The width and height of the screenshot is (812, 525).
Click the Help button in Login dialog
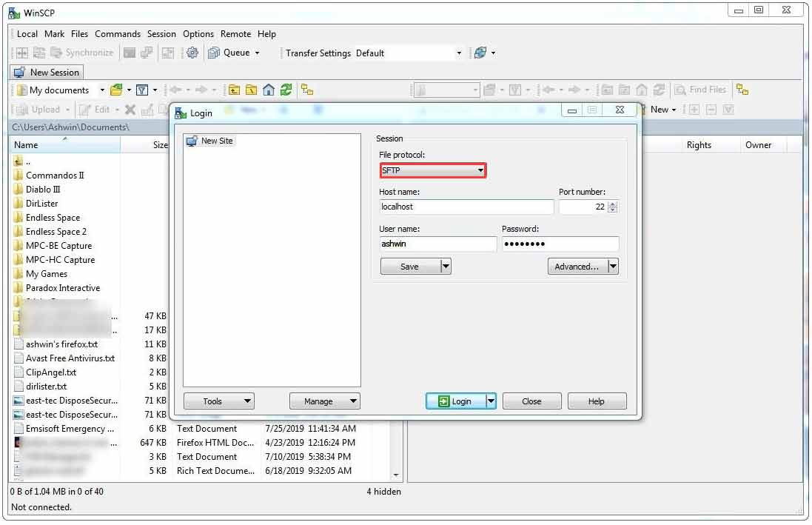coord(597,401)
